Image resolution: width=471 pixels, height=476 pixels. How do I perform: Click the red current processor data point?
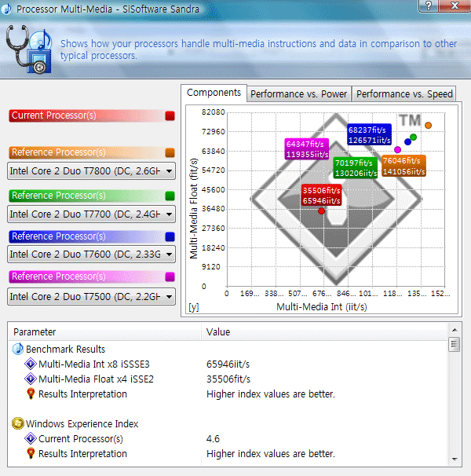(x=322, y=211)
